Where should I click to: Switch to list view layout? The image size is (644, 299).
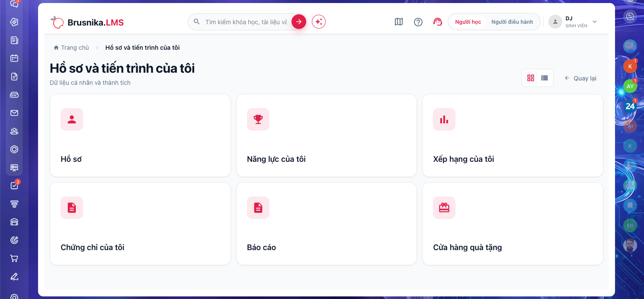coord(545,78)
